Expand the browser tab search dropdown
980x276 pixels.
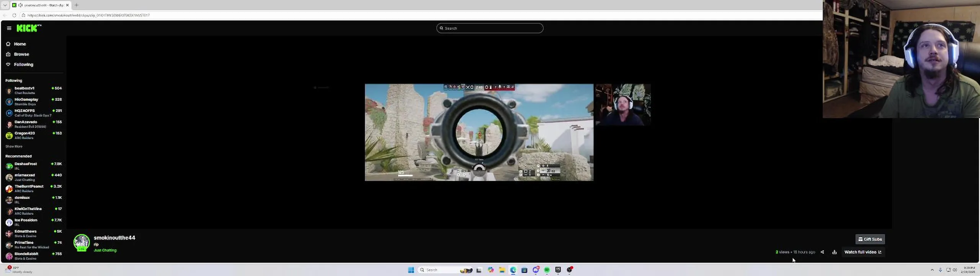coord(5,5)
